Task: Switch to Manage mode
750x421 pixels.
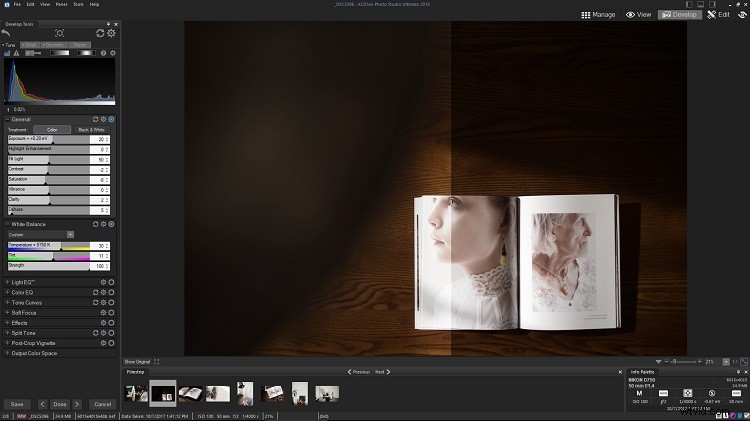Action: (x=598, y=15)
